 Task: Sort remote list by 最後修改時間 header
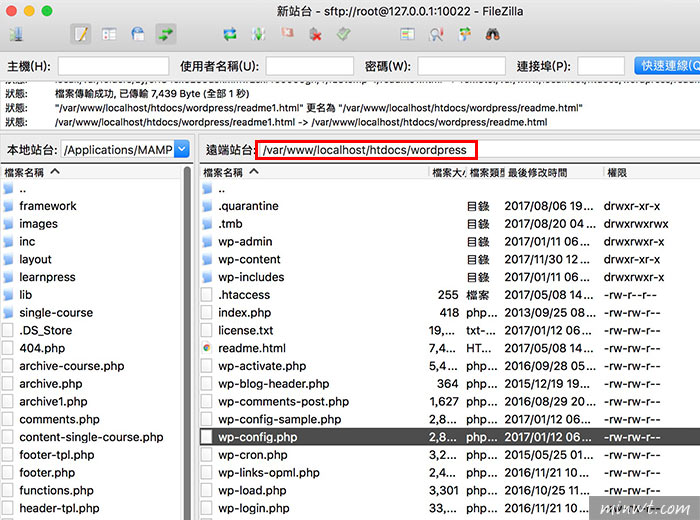tap(554, 172)
